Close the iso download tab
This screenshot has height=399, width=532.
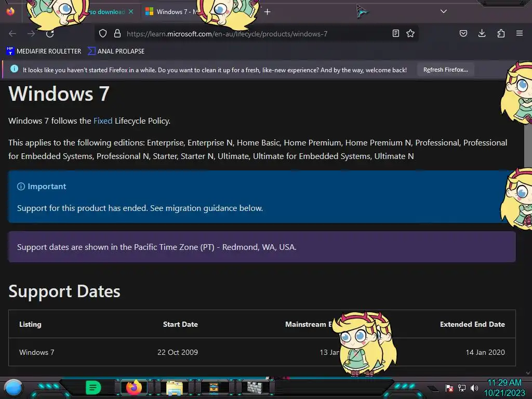[131, 11]
